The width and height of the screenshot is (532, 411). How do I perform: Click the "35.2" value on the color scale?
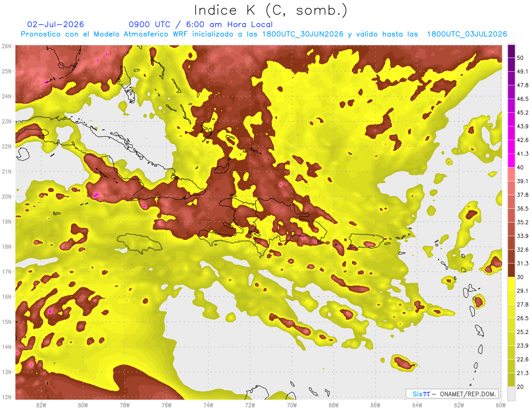[x=523, y=222]
